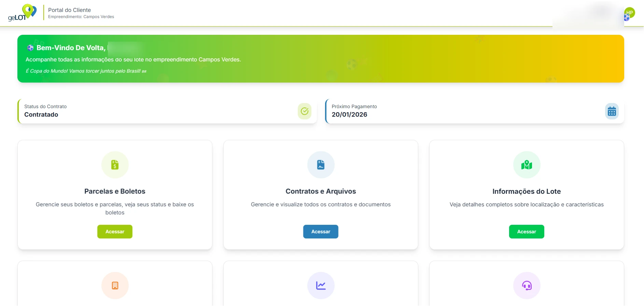
Task: Click the orange building icon card
Action: 115,286
